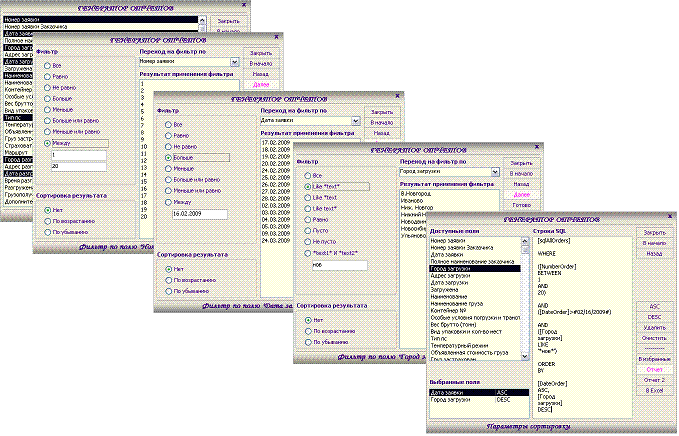679x436 pixels.
Task: Select the Не пусто filter option
Action: click(x=307, y=242)
